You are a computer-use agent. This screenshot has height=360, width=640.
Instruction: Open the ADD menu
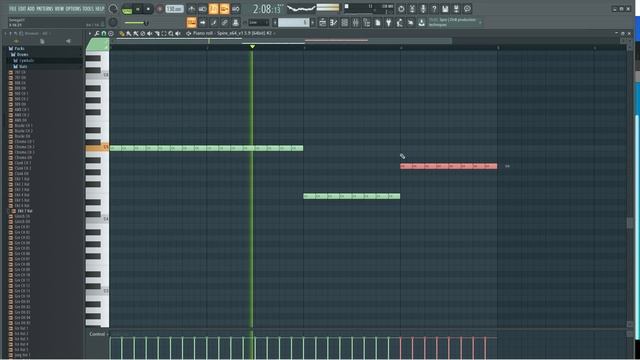pyautogui.click(x=31, y=9)
